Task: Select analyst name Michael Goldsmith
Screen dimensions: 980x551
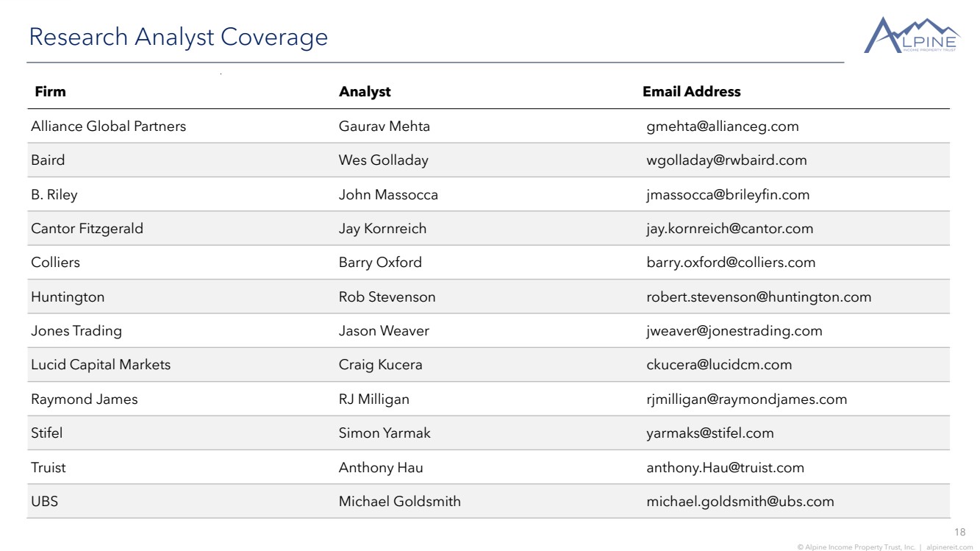Action: (399, 502)
